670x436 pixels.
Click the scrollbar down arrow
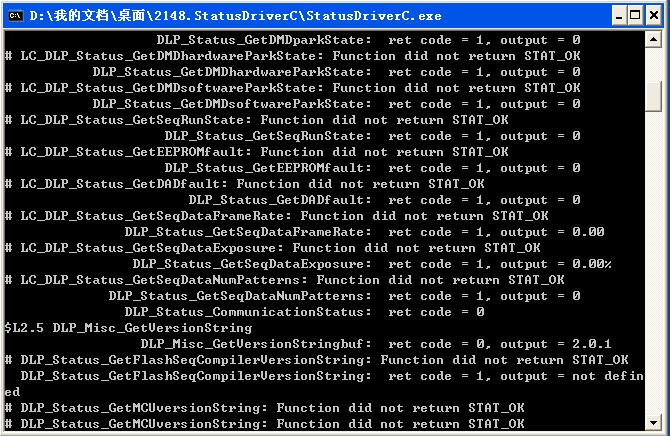tap(653, 423)
